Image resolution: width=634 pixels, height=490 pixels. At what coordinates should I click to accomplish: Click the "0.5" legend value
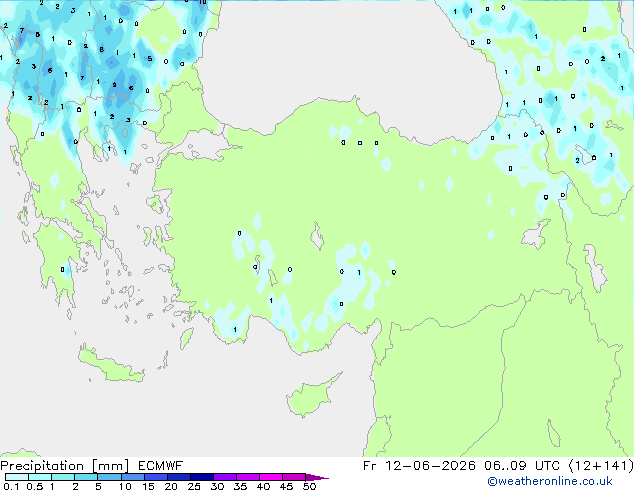(35, 486)
